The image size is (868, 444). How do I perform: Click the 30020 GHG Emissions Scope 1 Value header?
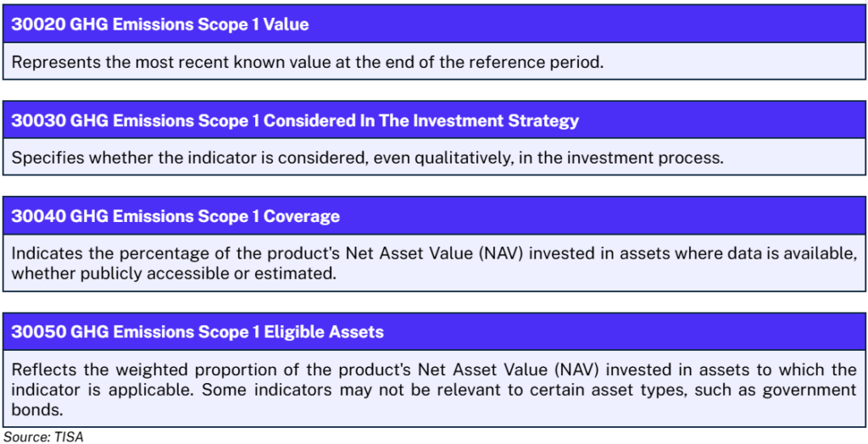click(x=159, y=25)
